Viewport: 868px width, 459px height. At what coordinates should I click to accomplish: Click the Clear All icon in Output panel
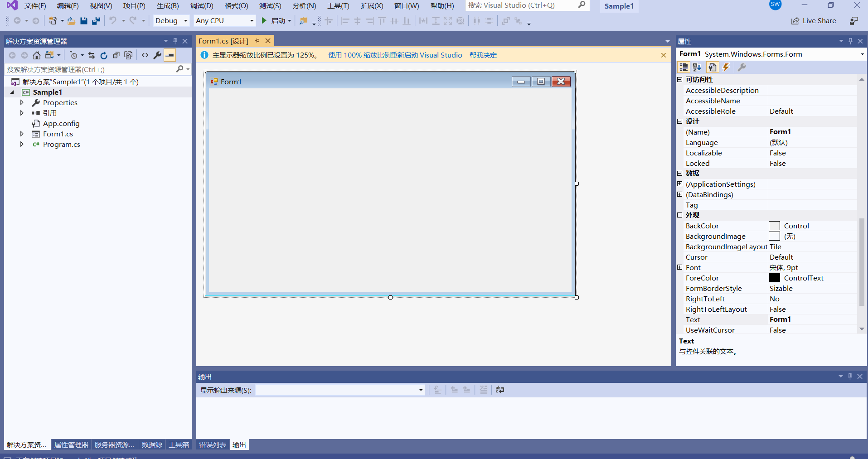coord(484,390)
